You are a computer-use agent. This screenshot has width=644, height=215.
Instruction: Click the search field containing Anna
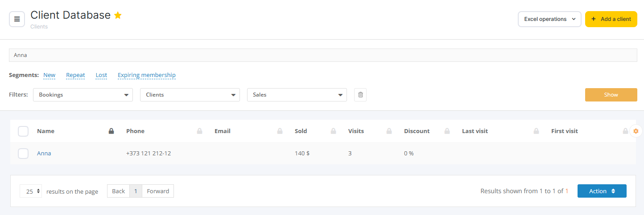point(323,55)
